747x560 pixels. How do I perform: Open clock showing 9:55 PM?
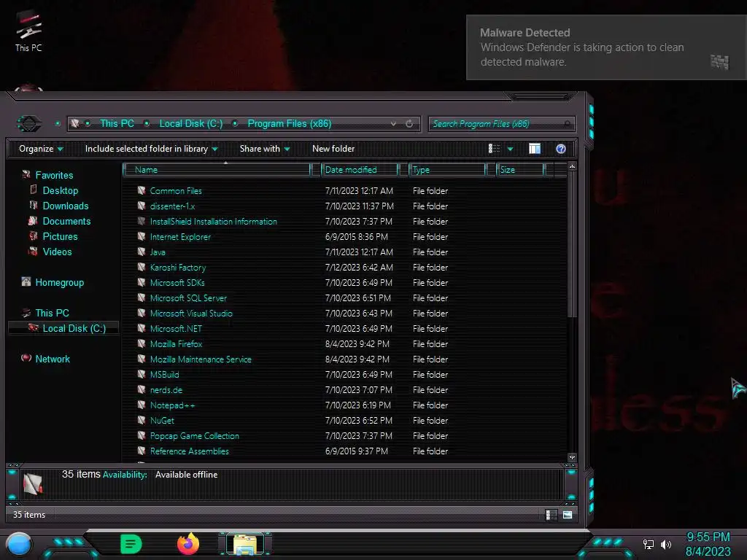pos(708,544)
